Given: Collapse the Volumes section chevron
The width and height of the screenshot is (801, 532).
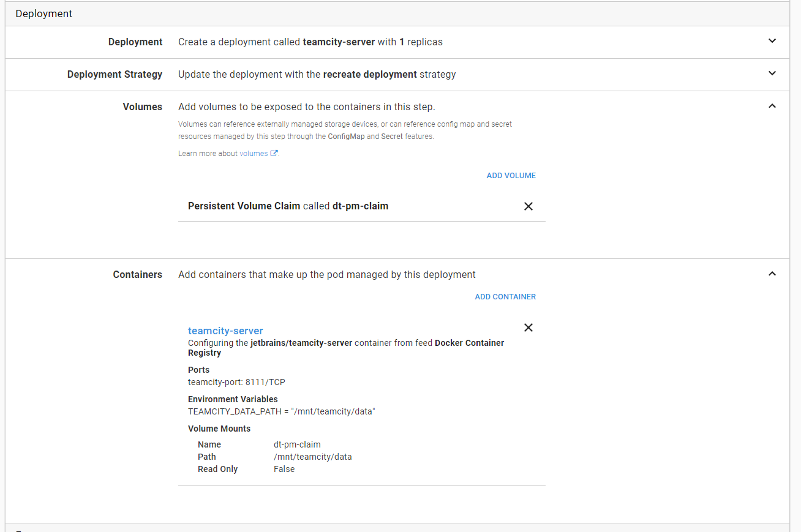Looking at the screenshot, I should [x=772, y=106].
